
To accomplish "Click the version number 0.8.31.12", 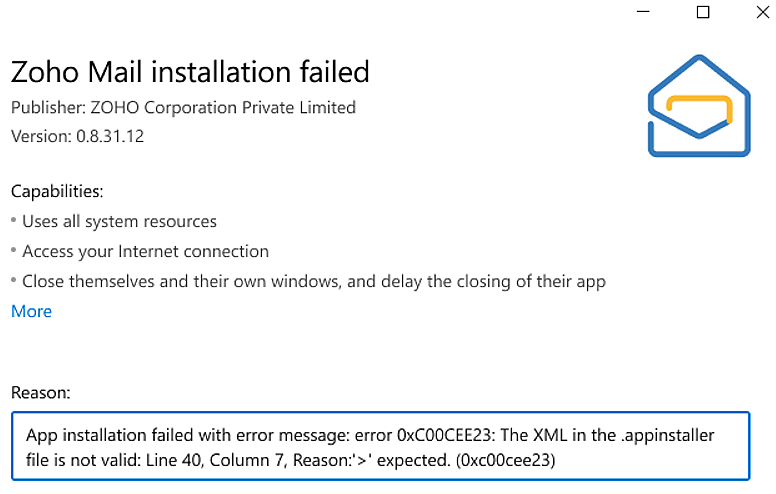I will pos(110,136).
